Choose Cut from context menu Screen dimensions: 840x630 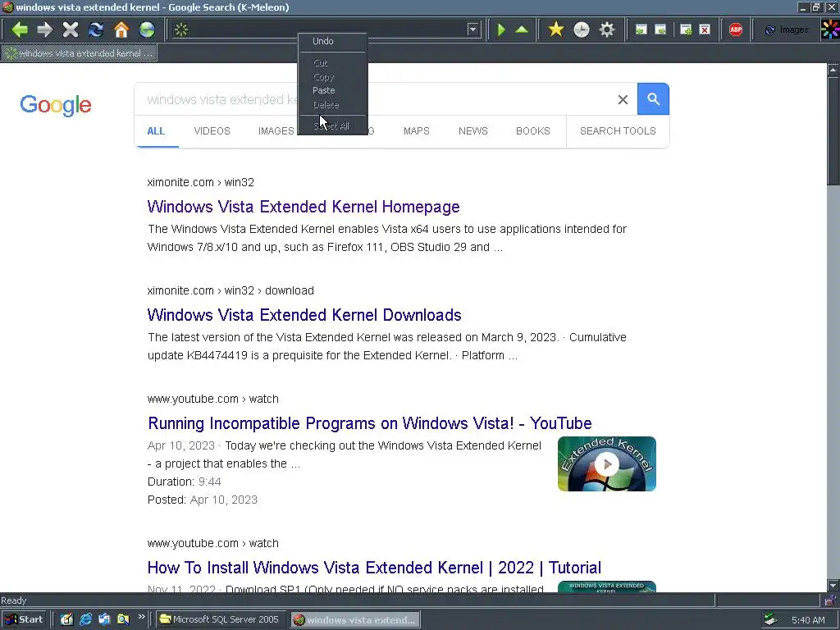(x=333, y=63)
